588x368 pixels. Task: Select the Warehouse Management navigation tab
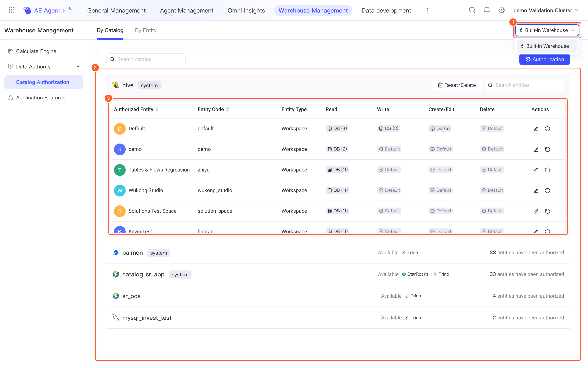pyautogui.click(x=313, y=10)
